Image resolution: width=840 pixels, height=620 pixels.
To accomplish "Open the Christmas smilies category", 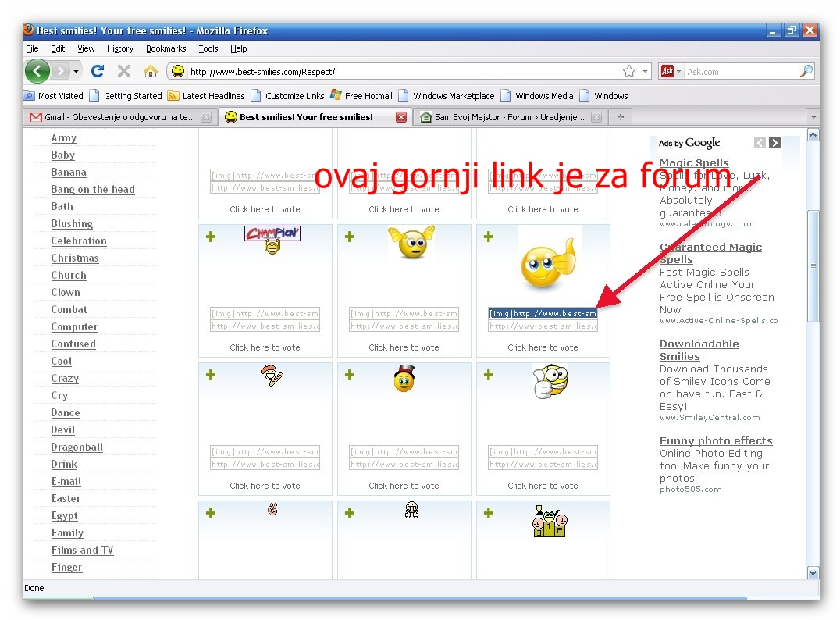I will pyautogui.click(x=75, y=258).
